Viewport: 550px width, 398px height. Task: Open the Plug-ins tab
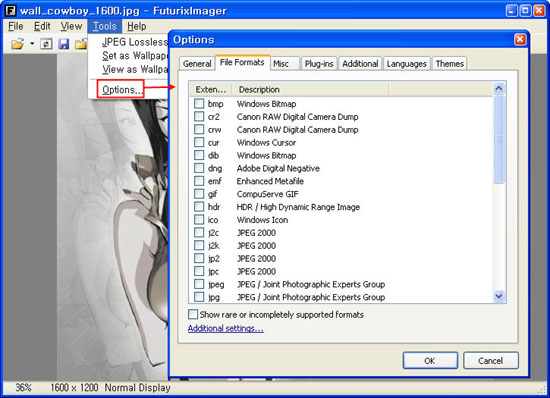[319, 64]
